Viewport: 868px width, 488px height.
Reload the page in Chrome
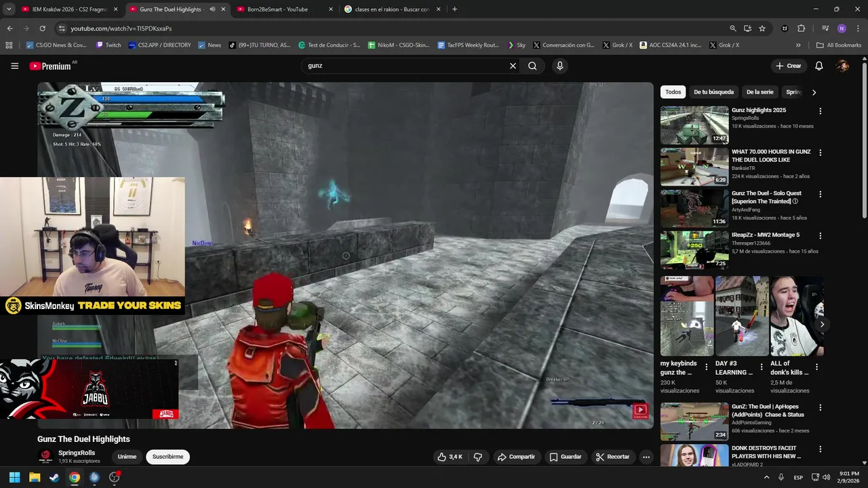(x=42, y=28)
